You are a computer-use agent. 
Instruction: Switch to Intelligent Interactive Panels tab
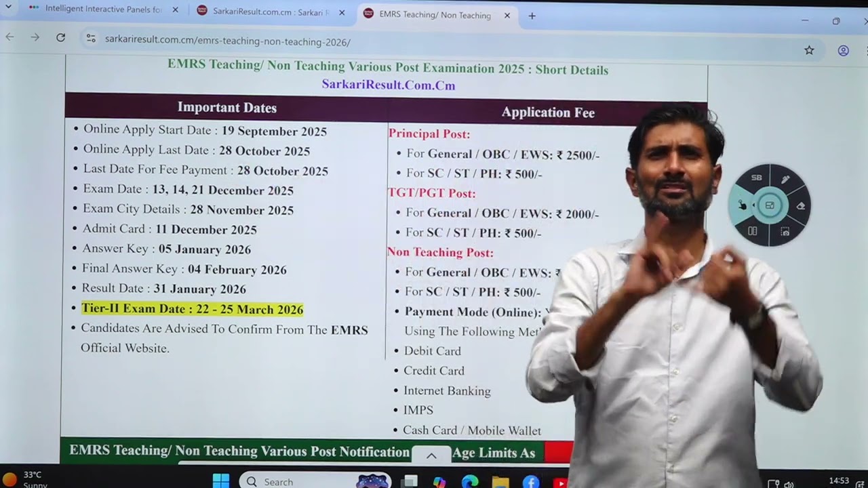click(102, 9)
